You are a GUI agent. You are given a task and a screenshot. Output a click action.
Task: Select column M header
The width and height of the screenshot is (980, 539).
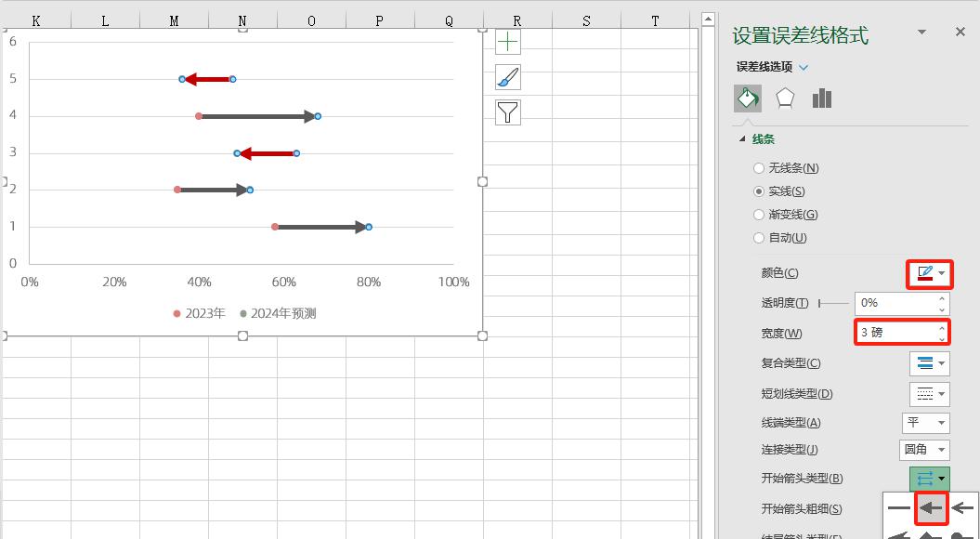pyautogui.click(x=174, y=21)
